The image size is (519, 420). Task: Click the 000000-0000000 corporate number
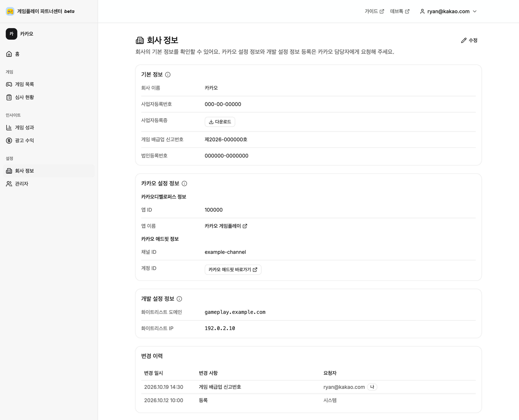pos(226,156)
